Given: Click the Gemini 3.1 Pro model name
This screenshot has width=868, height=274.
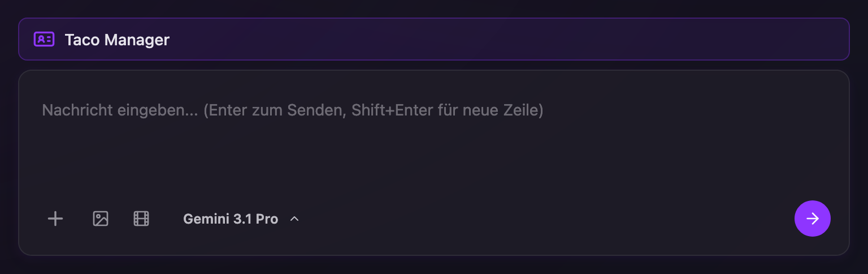Looking at the screenshot, I should click(231, 219).
